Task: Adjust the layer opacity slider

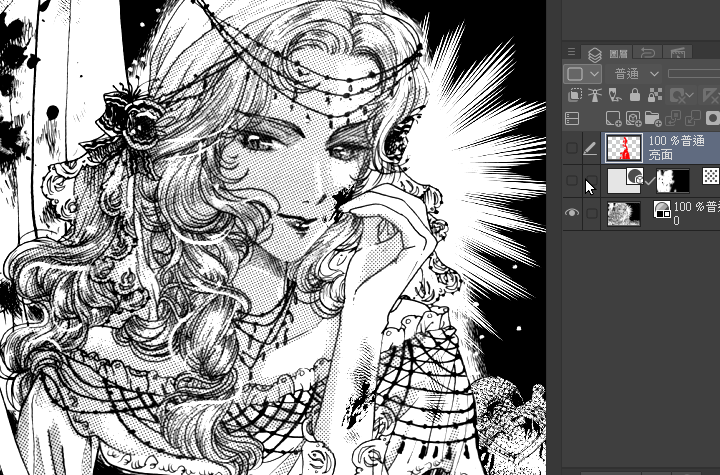Action: (693, 74)
